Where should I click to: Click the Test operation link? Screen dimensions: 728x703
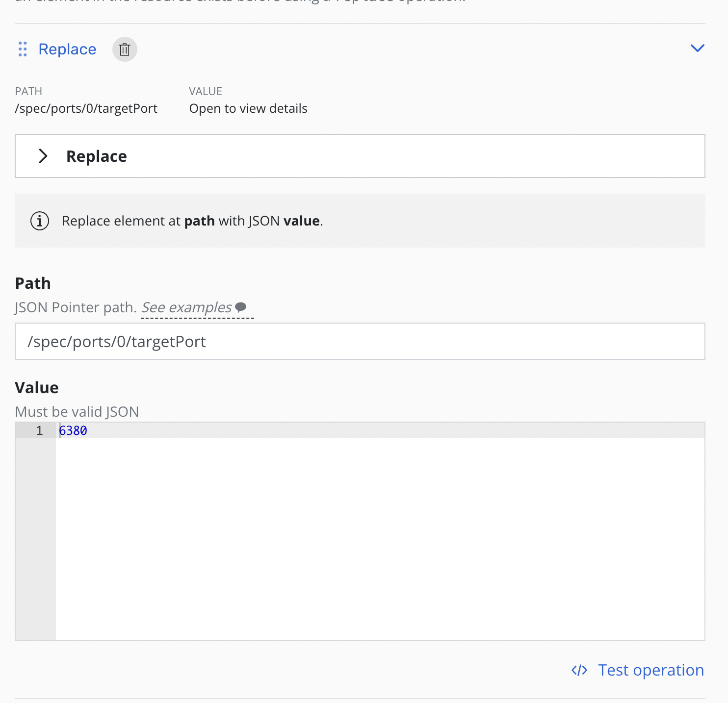(x=650, y=670)
